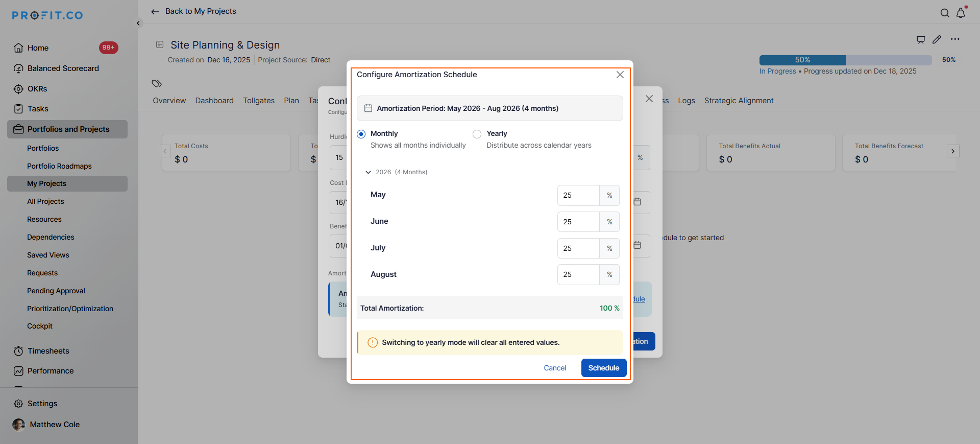The height and width of the screenshot is (444, 980).
Task: Click the Back to My Projects arrow
Action: click(x=155, y=12)
